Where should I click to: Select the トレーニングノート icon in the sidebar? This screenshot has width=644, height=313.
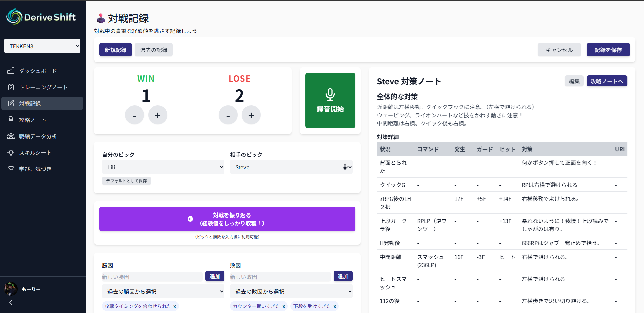coord(11,87)
